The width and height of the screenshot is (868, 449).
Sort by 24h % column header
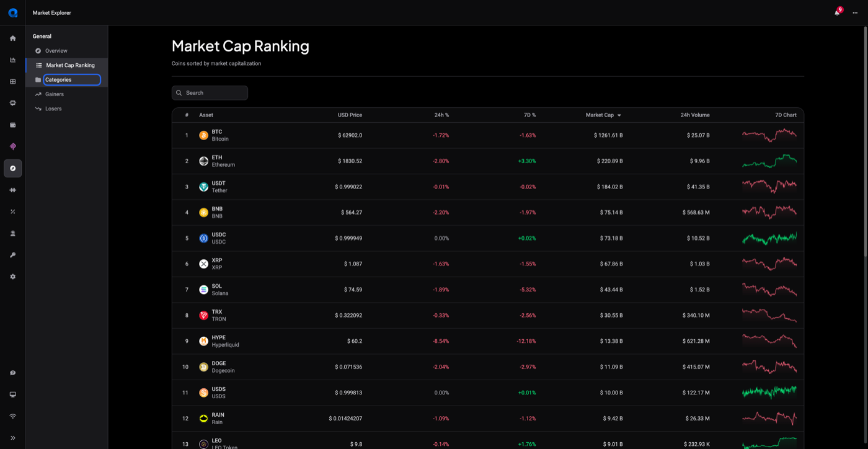point(441,115)
